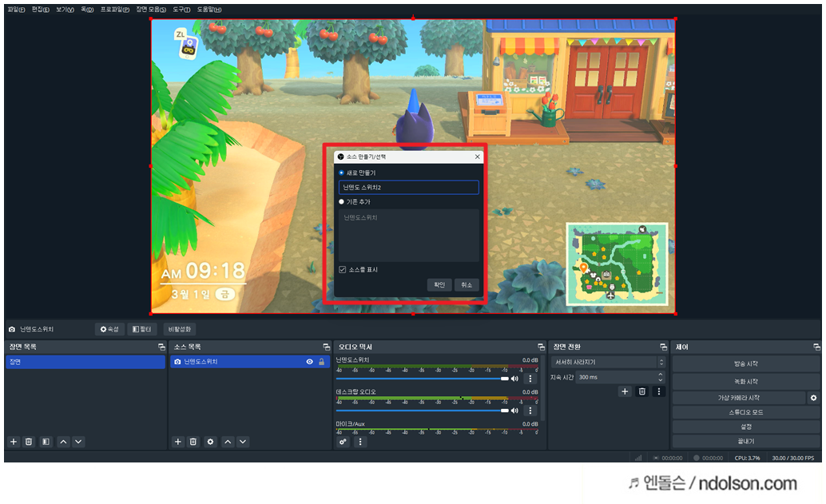The height and width of the screenshot is (504, 826).
Task: Open the 보기 menu
Action: 65,10
